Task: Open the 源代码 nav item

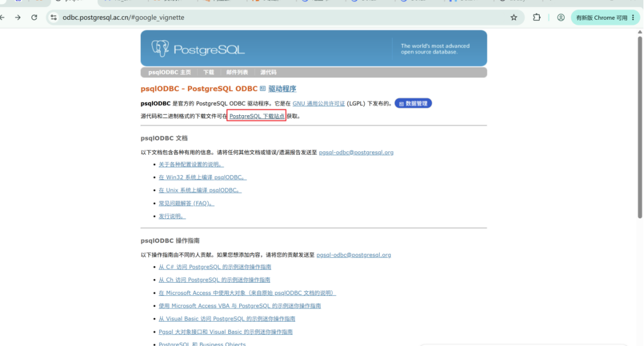Action: coord(268,73)
